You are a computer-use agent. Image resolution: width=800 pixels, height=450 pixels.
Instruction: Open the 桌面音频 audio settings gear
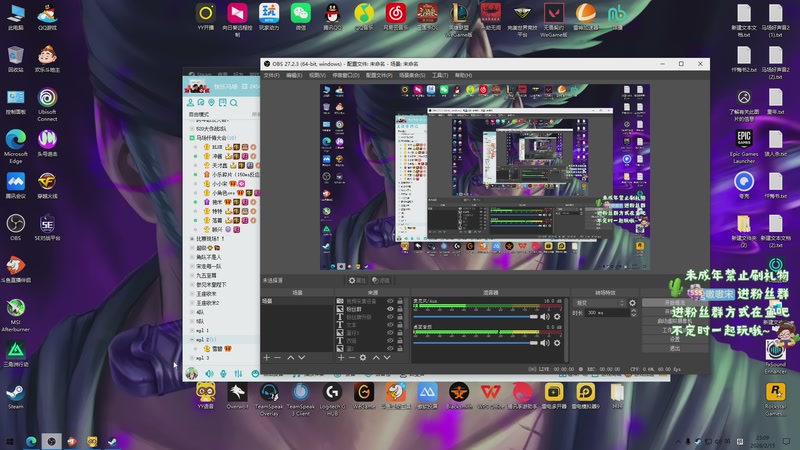557,343
